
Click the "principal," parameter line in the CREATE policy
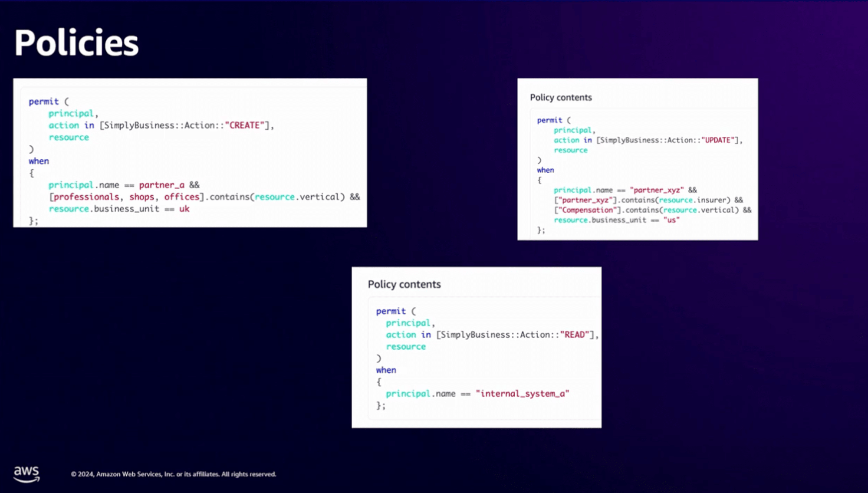point(73,114)
